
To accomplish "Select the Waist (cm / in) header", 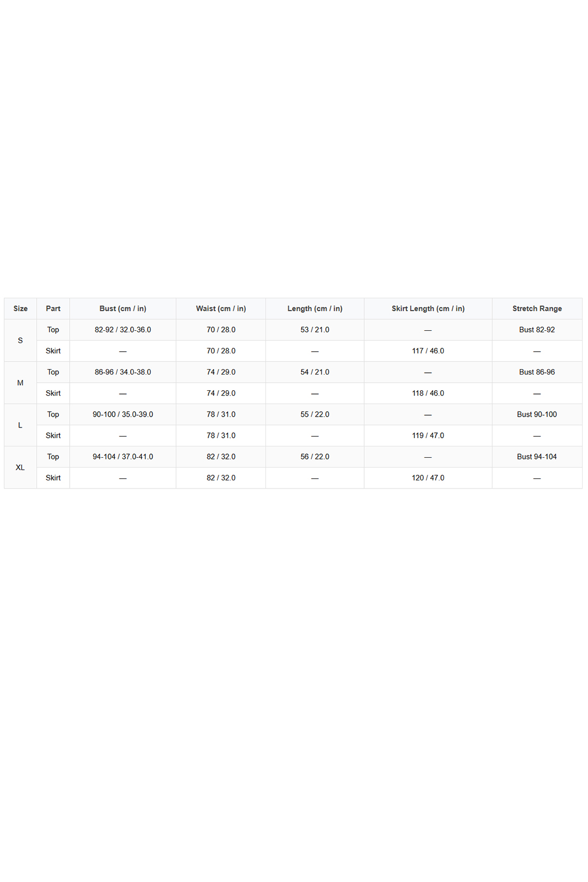I will (x=221, y=309).
